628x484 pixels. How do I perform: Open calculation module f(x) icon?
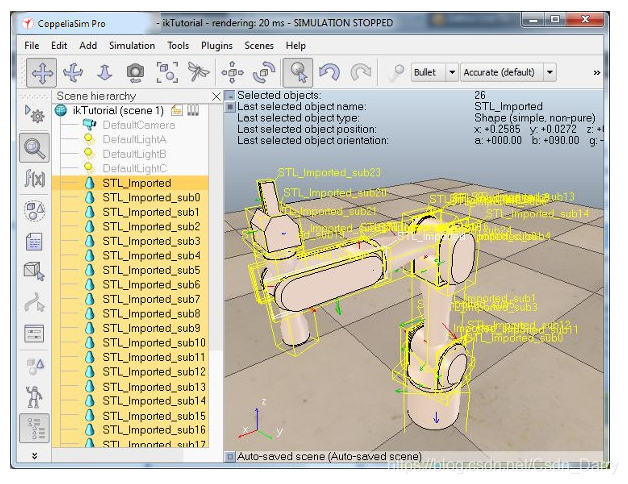click(x=34, y=178)
